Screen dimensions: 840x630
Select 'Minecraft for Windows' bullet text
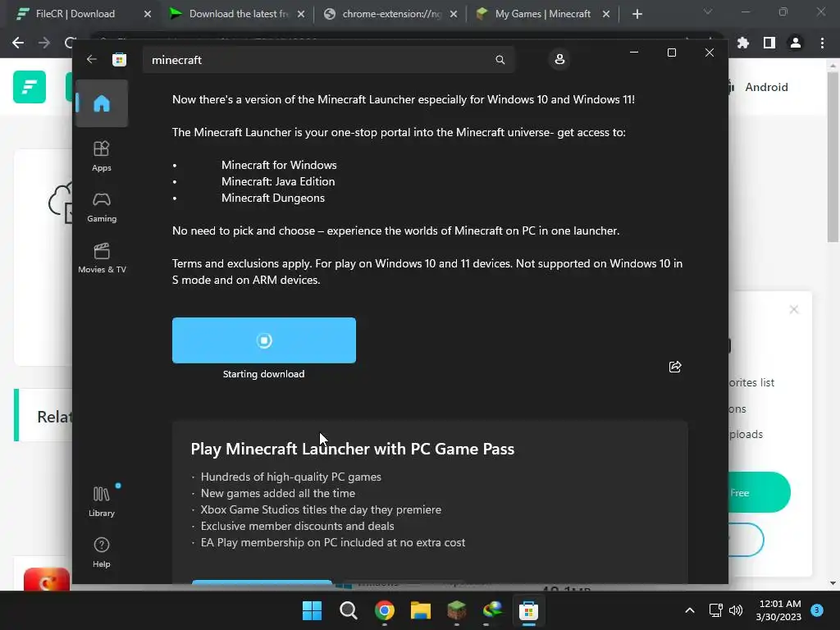tap(279, 165)
